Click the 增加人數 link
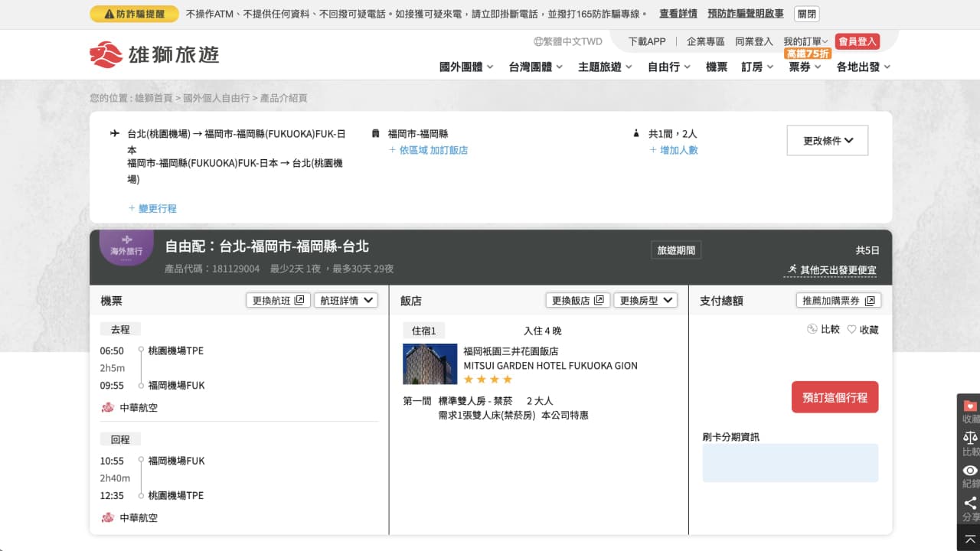The image size is (980, 551). tap(674, 150)
